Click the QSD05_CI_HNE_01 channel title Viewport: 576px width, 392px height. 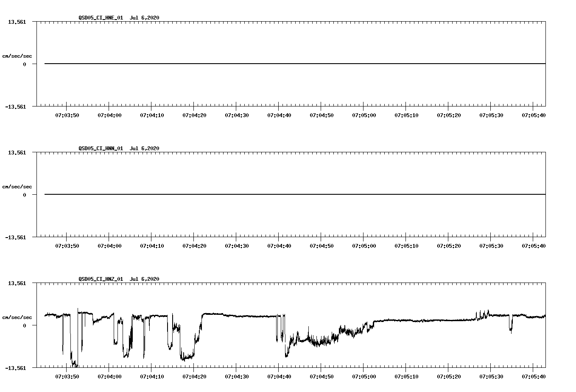tap(101, 18)
